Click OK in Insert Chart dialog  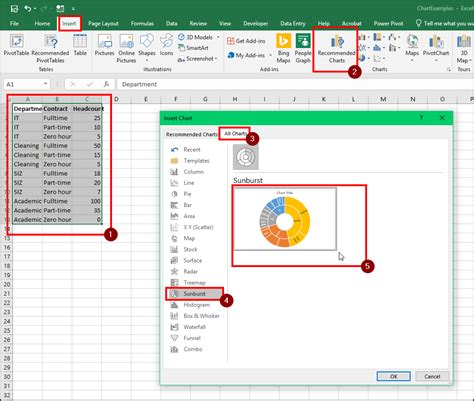point(394,376)
